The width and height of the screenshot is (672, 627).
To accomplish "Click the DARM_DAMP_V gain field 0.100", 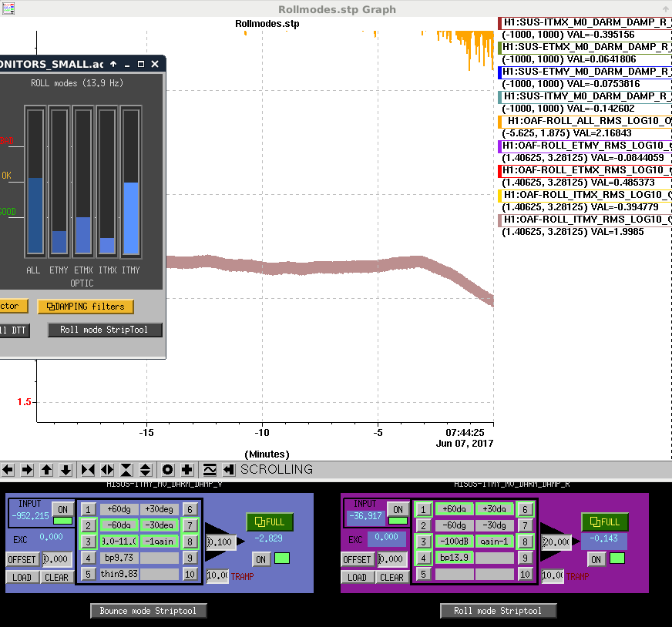I will 220,542.
